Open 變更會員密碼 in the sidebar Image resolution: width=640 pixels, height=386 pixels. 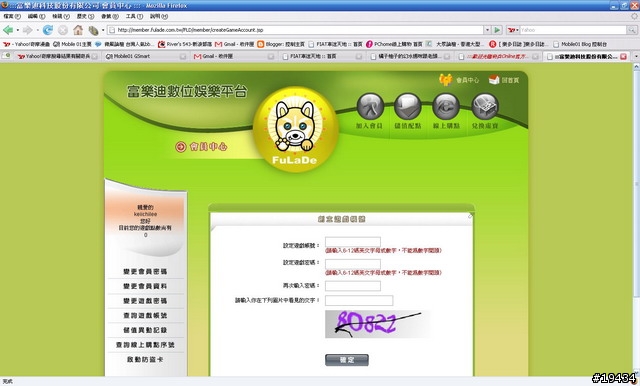[145, 271]
